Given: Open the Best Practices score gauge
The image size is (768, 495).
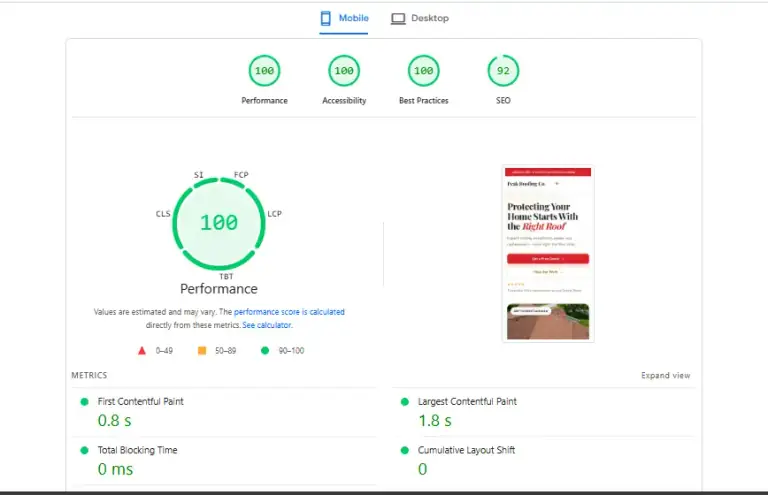Looking at the screenshot, I should click(x=424, y=71).
